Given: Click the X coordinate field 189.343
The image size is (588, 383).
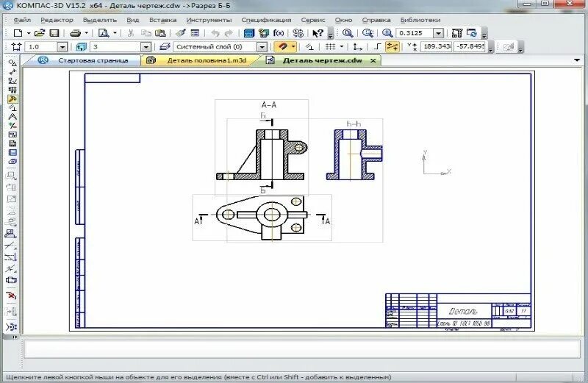Looking at the screenshot, I should pos(436,46).
